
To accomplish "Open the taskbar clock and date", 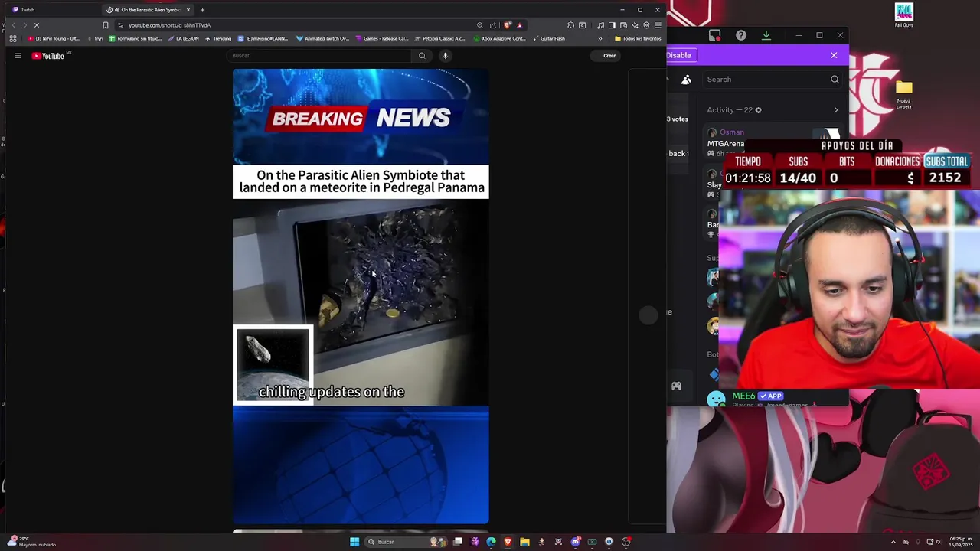I will click(x=961, y=542).
